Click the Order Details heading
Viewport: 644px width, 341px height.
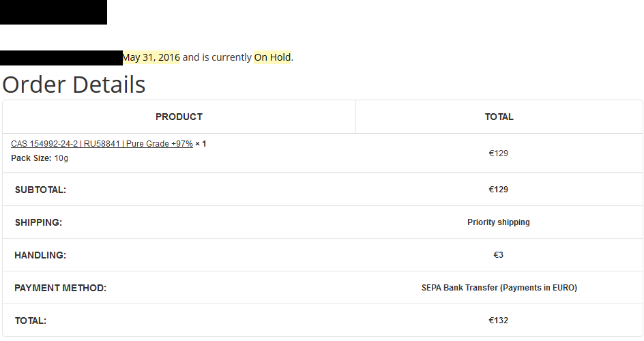pos(74,85)
